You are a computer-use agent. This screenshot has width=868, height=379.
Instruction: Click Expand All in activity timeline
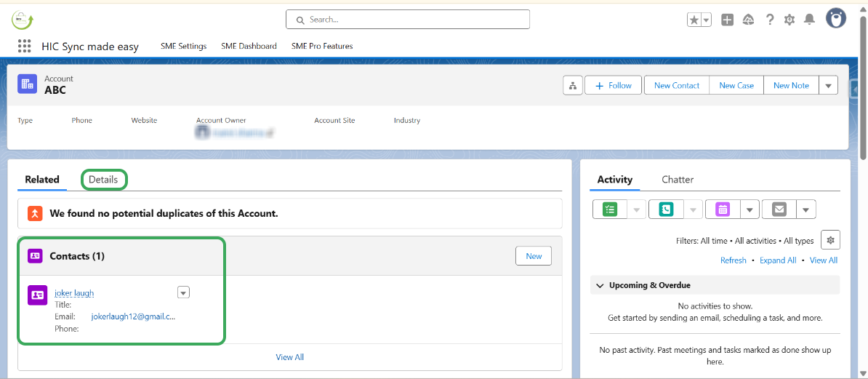click(x=778, y=260)
